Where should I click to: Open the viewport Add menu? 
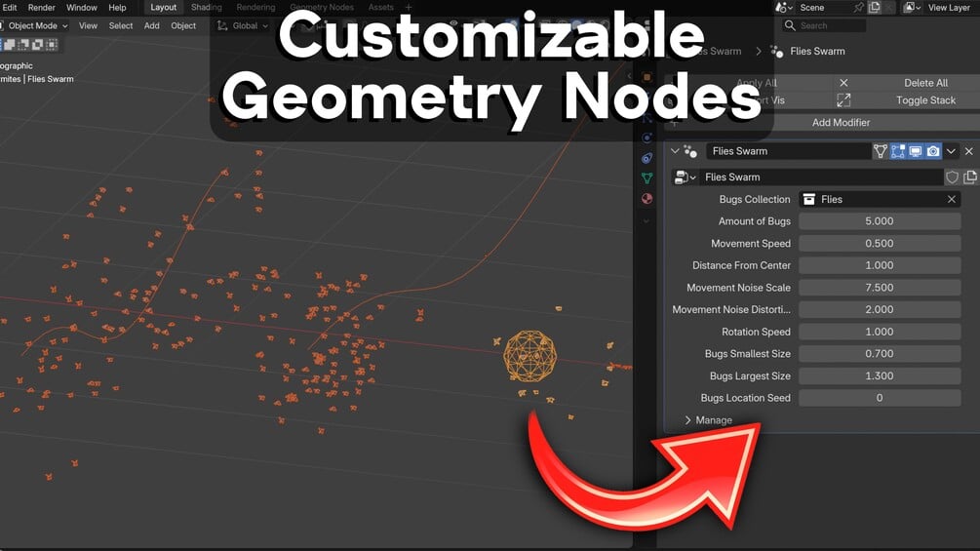coord(152,25)
